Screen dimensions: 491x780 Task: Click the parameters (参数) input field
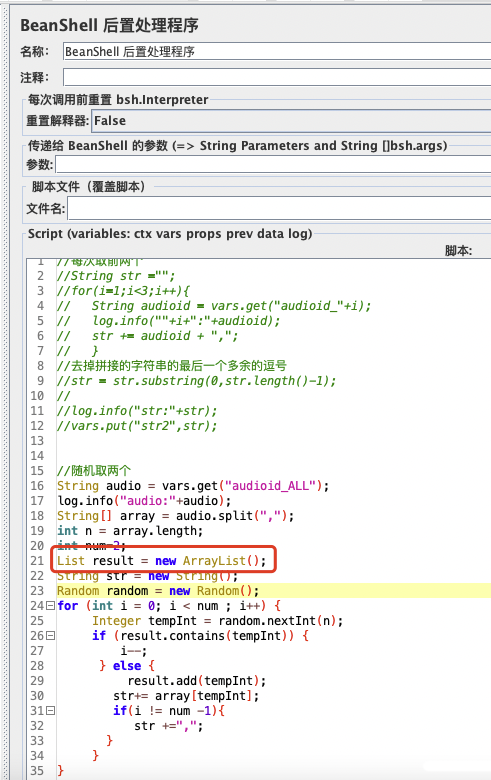(273, 164)
